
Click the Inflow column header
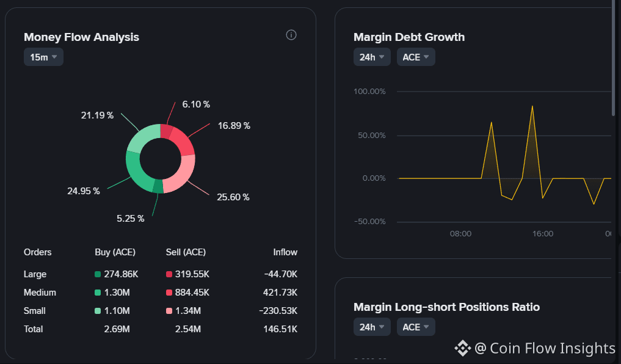click(285, 252)
